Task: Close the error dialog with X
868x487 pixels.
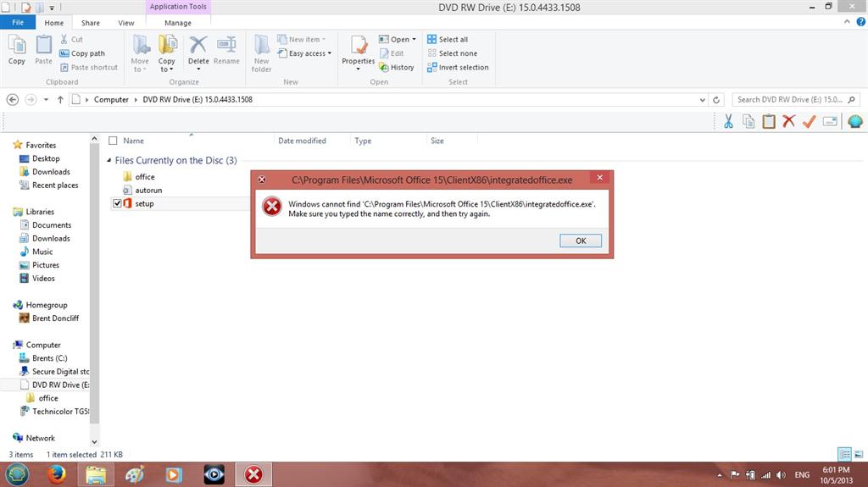Action: click(x=599, y=178)
